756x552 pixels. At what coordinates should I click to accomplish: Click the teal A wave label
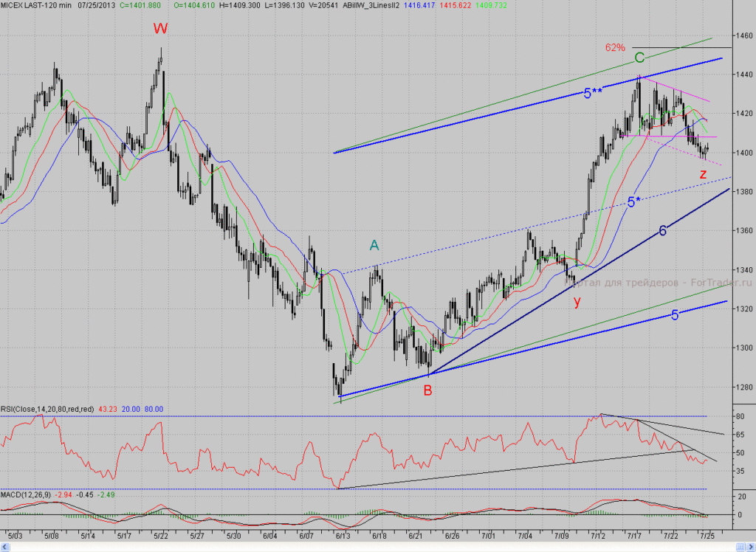[374, 246]
